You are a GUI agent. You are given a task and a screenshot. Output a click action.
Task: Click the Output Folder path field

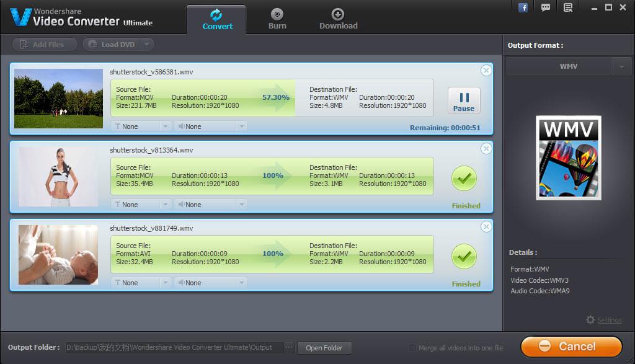[x=174, y=347]
